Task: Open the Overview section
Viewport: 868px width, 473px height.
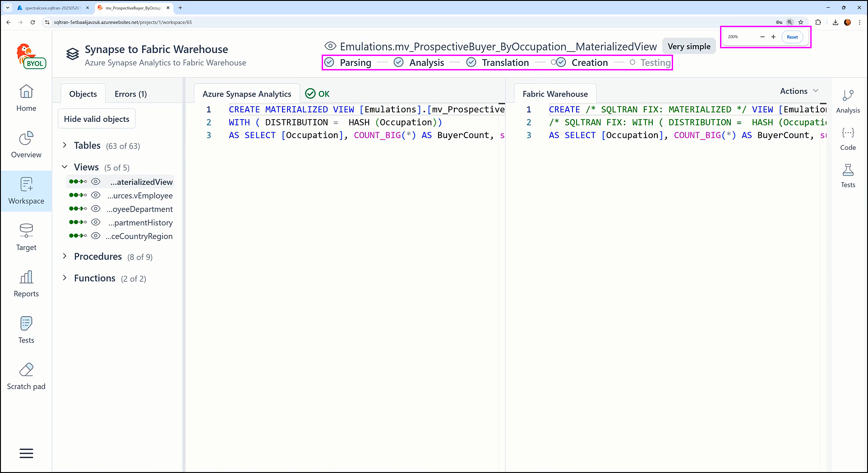Action: pos(26,144)
